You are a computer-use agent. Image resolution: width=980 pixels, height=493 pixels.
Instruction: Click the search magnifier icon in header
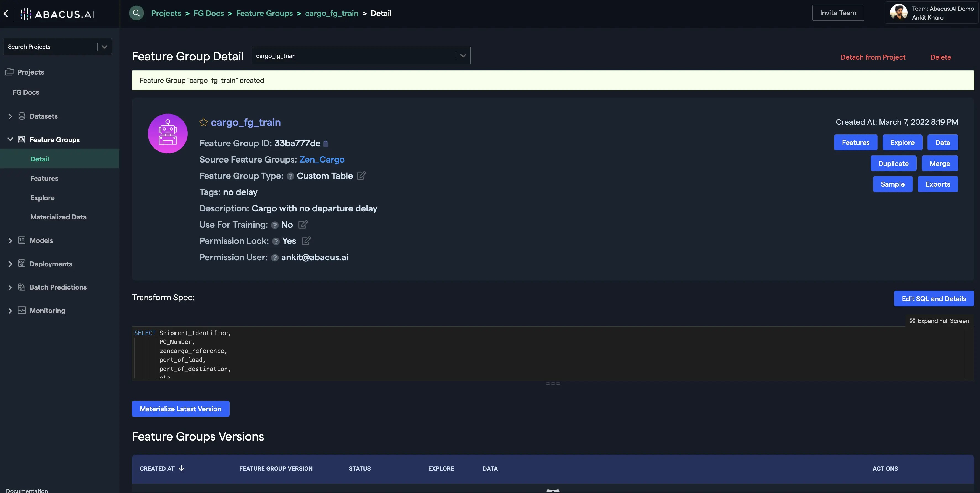136,13
